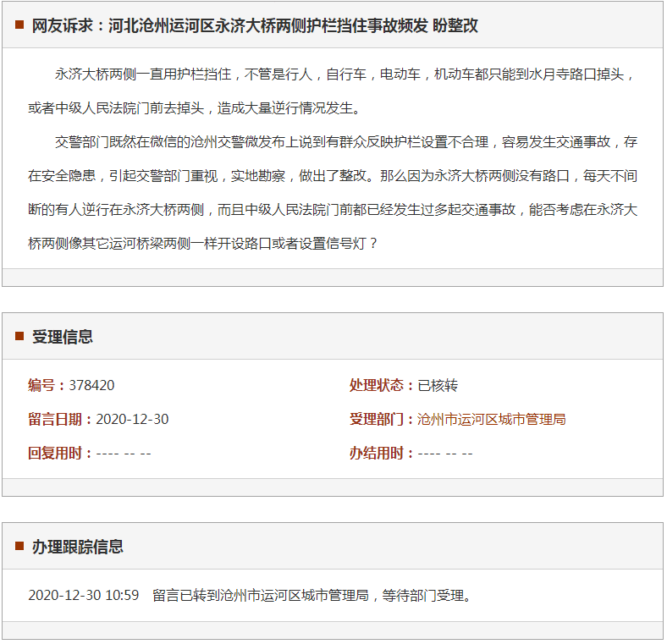Select the 网友诉求 complaint title heading
The width and height of the screenshot is (667, 644).
click(x=255, y=25)
